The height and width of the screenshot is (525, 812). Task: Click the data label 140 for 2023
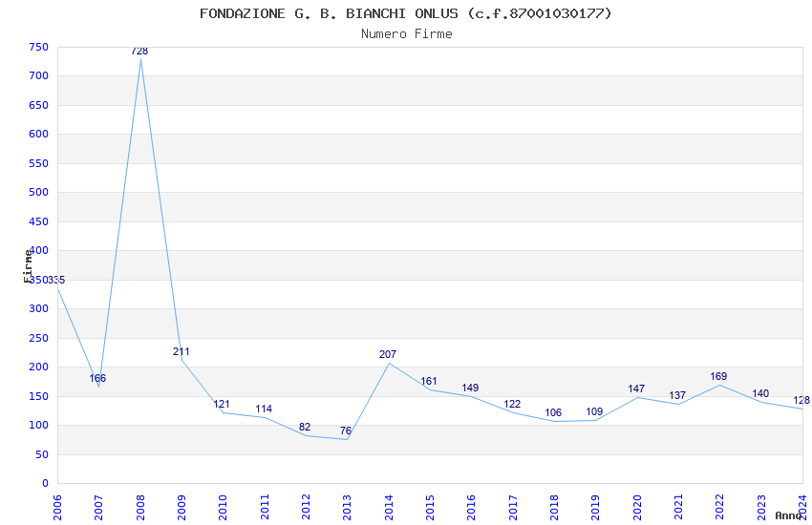[x=760, y=393]
